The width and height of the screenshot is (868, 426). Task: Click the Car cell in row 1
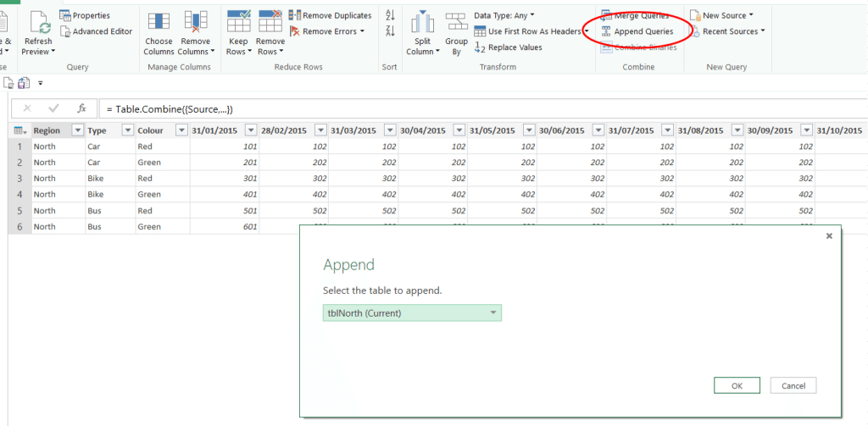click(x=110, y=147)
